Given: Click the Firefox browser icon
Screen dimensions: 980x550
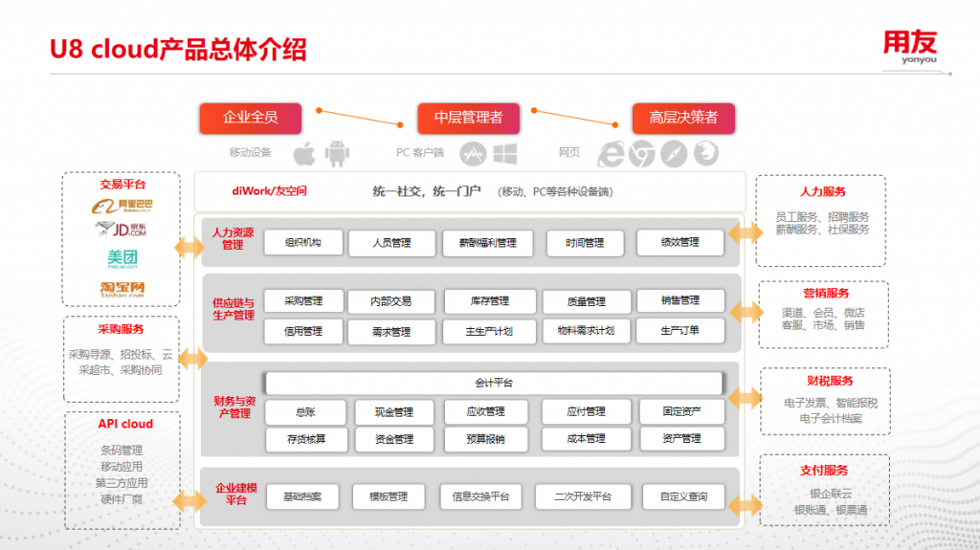Looking at the screenshot, I should pyautogui.click(x=705, y=153).
